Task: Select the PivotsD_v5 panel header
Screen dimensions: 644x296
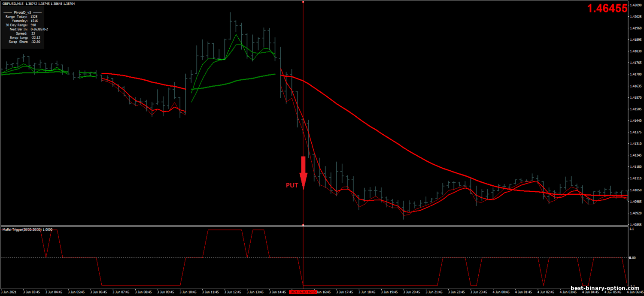Action: 23,12
